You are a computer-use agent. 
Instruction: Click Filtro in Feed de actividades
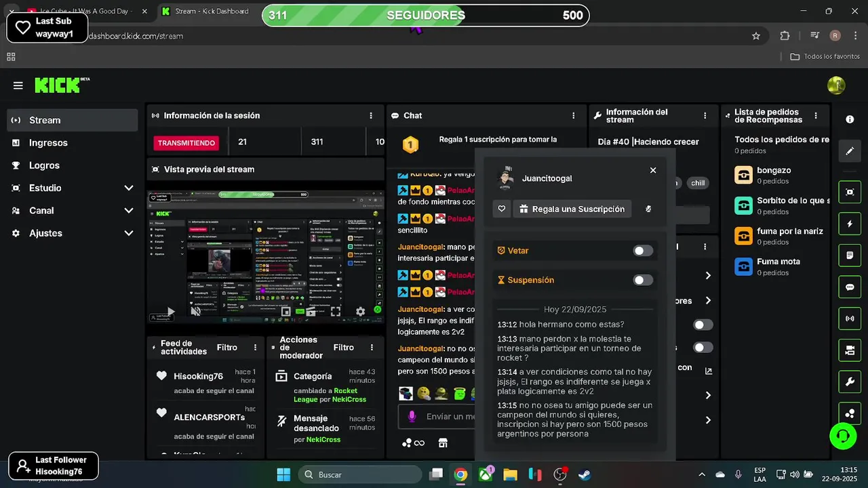point(227,348)
